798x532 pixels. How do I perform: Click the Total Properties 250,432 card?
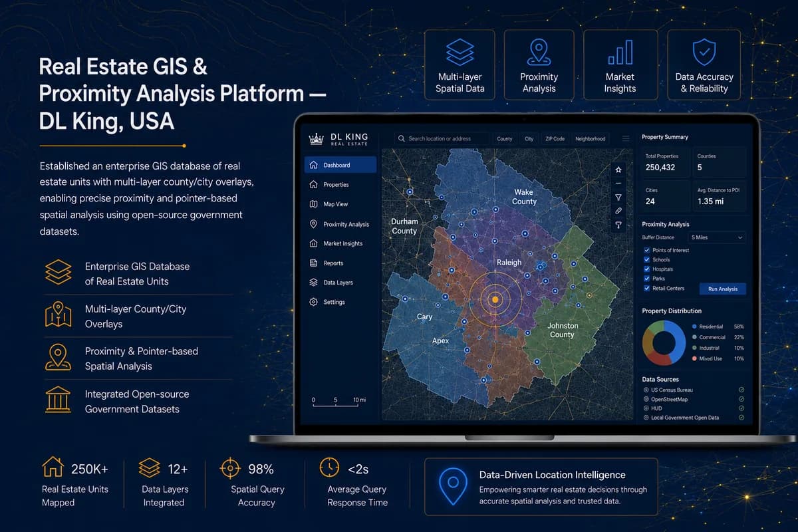point(666,162)
